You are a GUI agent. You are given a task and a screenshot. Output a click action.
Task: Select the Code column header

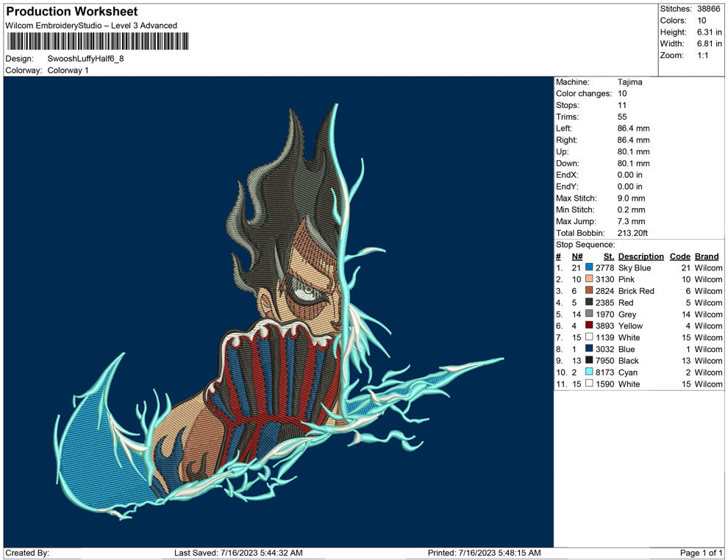[679, 256]
